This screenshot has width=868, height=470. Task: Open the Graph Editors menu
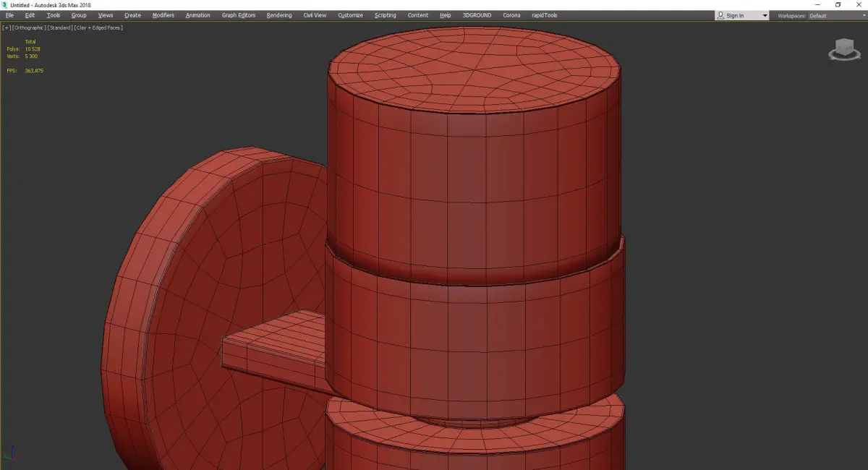point(239,15)
